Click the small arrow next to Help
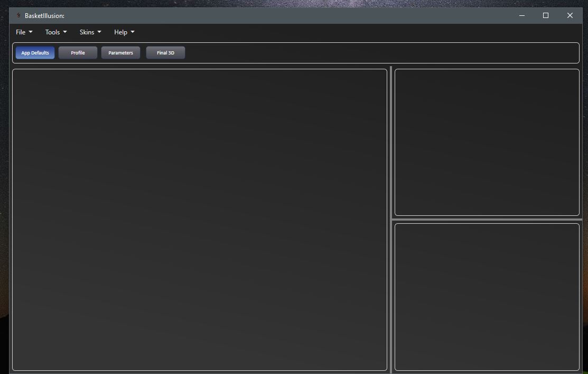This screenshot has height=374, width=588. coord(133,32)
